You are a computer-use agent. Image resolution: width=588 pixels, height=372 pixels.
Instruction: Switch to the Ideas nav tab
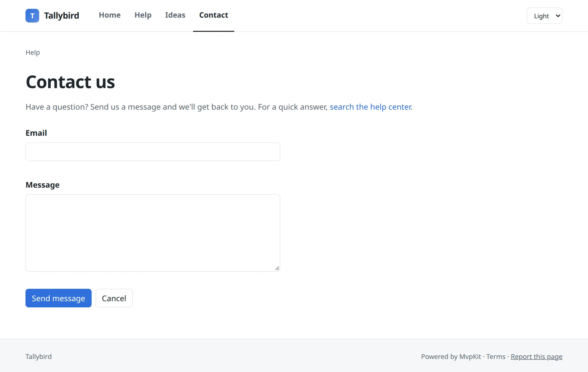click(175, 15)
